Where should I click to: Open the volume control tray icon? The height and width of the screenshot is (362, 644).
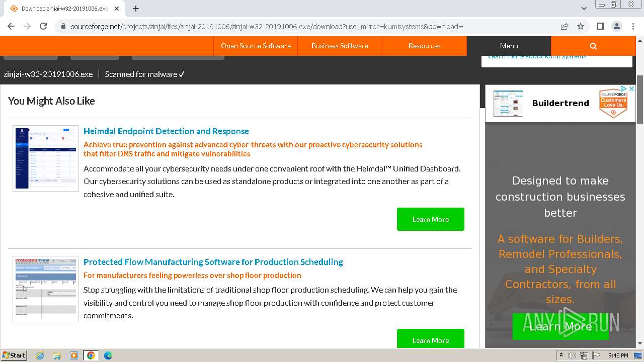[572, 355]
